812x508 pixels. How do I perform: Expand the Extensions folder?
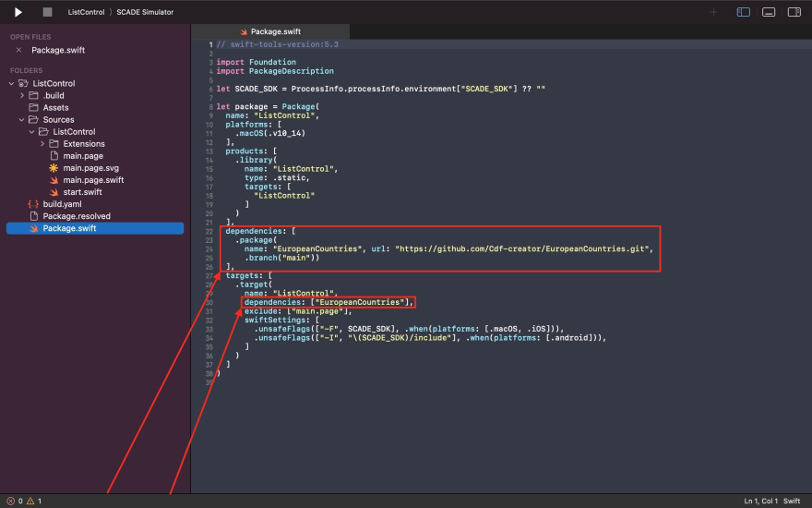click(42, 143)
